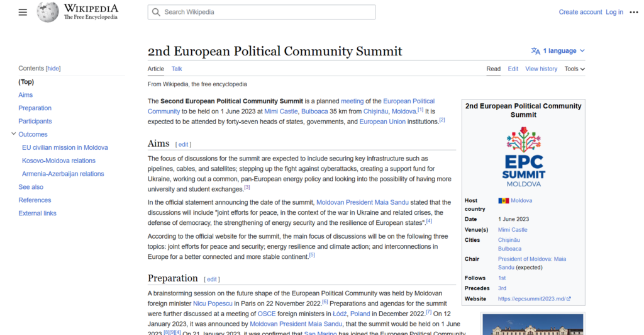Viewport: 644px width, 335px height.
Task: Hide the Contents sidebar
Action: [x=53, y=69]
